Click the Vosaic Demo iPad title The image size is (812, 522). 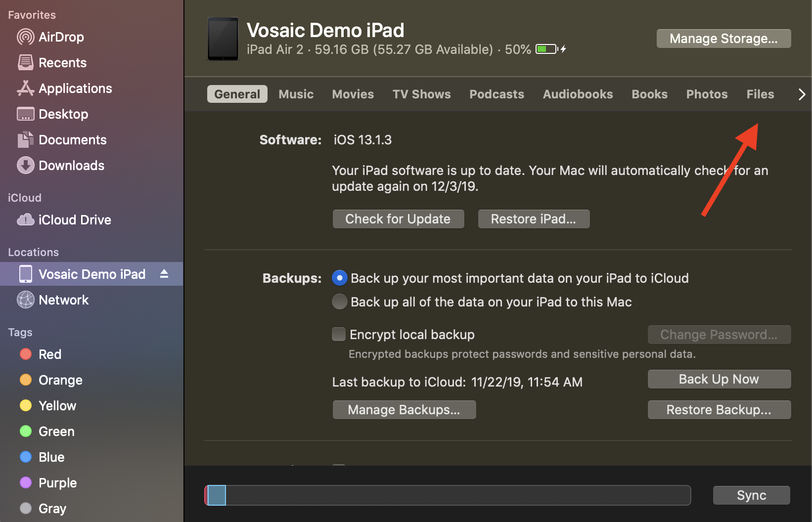325,30
